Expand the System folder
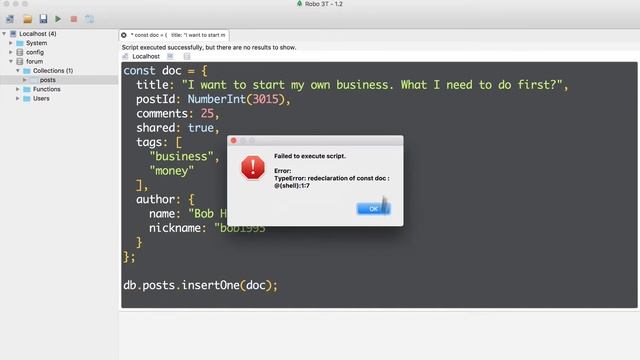 click(x=11, y=43)
